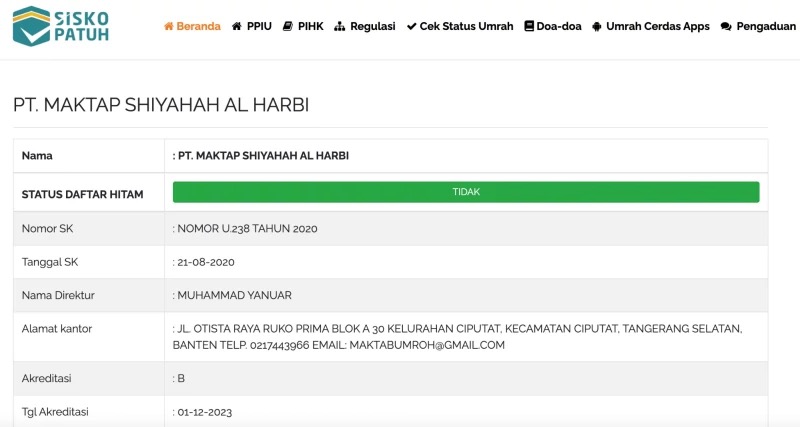800x427 pixels.
Task: Open the Pengaduan link
Action: tap(766, 26)
